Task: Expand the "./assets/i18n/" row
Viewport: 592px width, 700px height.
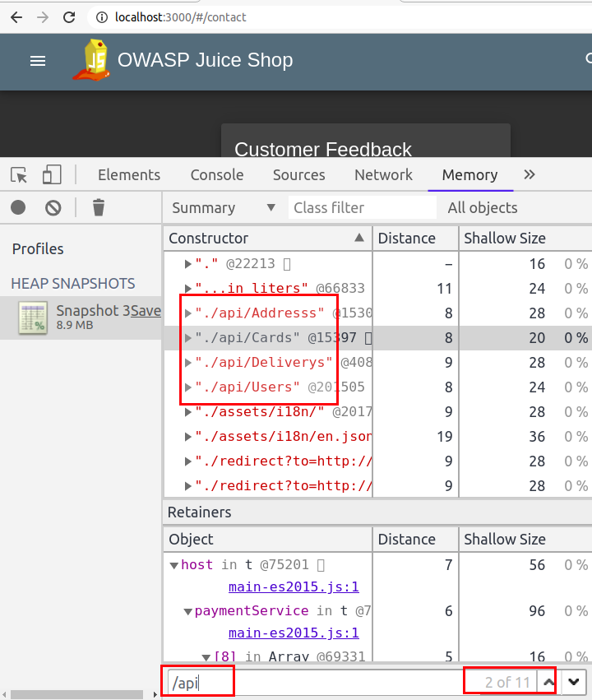Action: (x=187, y=411)
